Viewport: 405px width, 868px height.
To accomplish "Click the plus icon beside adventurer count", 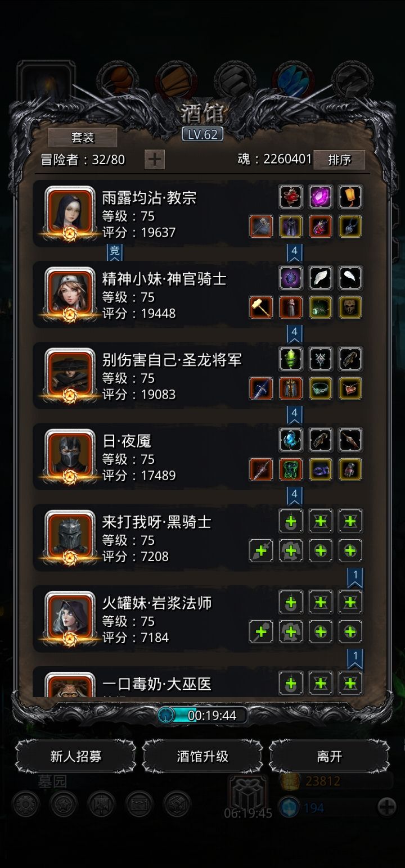I will click(154, 160).
